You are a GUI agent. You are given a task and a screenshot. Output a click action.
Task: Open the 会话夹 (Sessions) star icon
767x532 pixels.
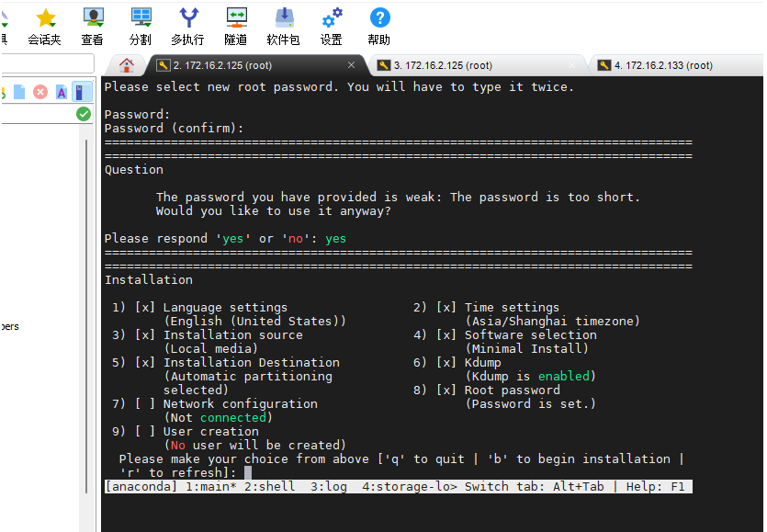[x=44, y=26]
